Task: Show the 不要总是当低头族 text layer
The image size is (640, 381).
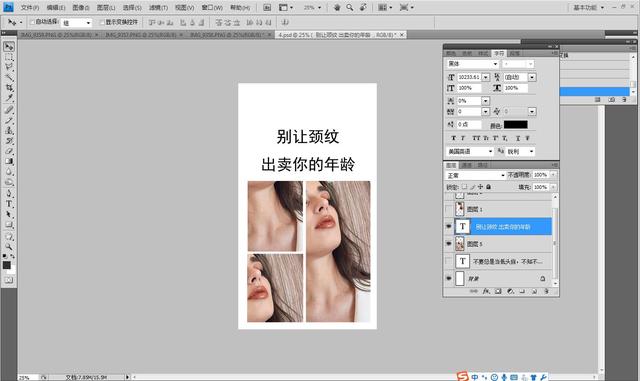Action: coord(449,261)
